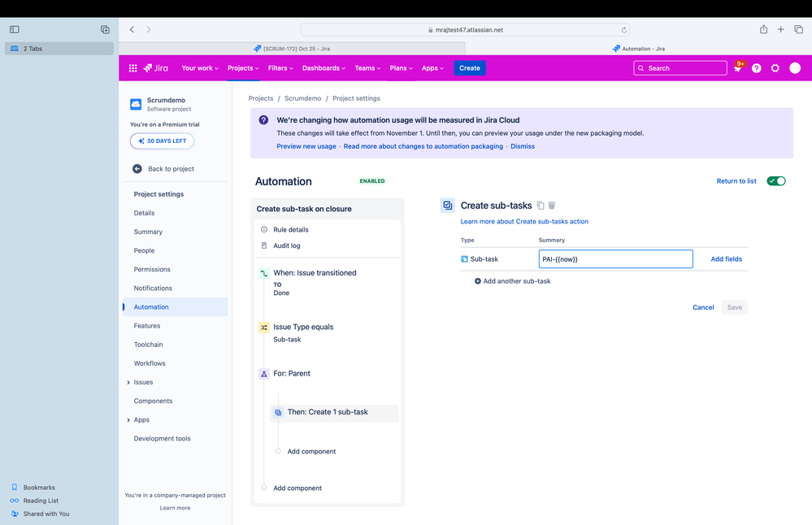Open the Teams dropdown
The image size is (812, 525).
click(x=367, y=67)
